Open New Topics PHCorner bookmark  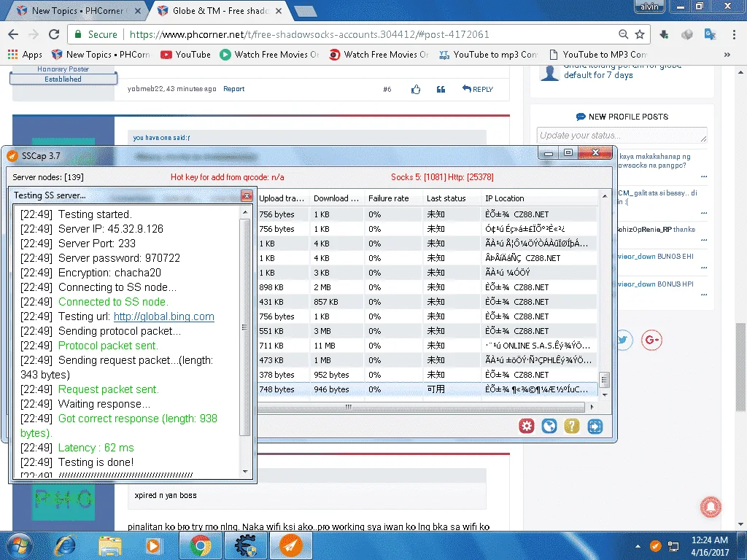tap(101, 54)
